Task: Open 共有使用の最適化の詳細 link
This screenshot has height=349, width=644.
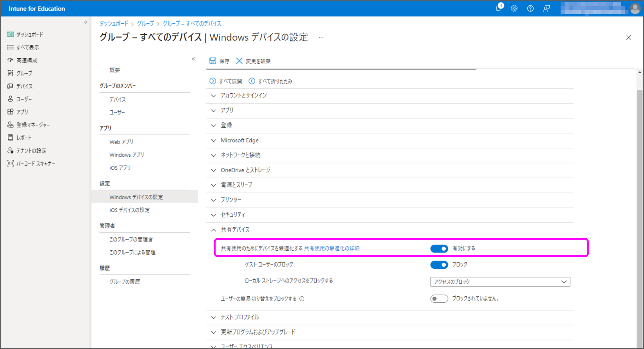Action: pos(332,249)
